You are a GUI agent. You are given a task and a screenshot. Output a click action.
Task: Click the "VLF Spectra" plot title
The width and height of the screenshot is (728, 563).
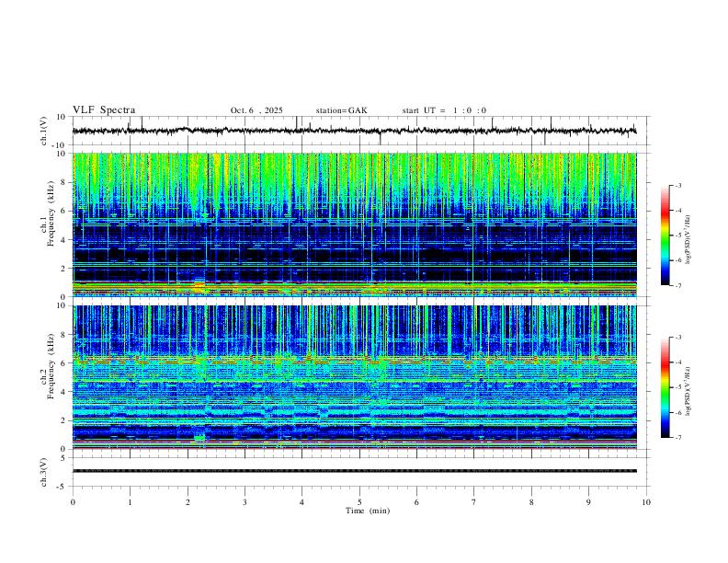point(104,110)
